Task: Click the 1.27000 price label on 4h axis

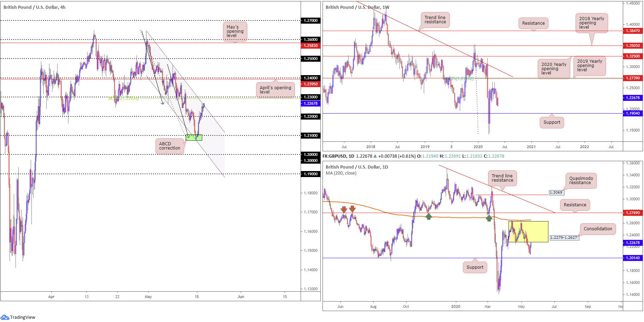Action: pyautogui.click(x=311, y=20)
